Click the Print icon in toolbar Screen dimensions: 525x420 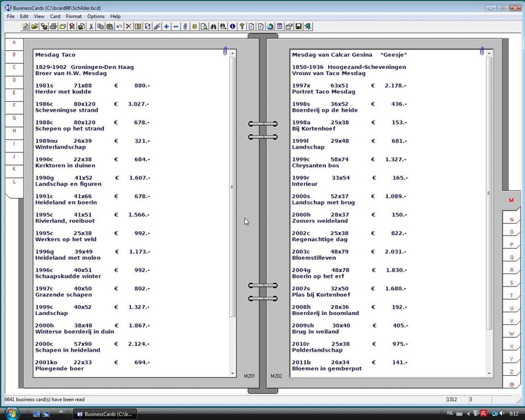point(53,26)
